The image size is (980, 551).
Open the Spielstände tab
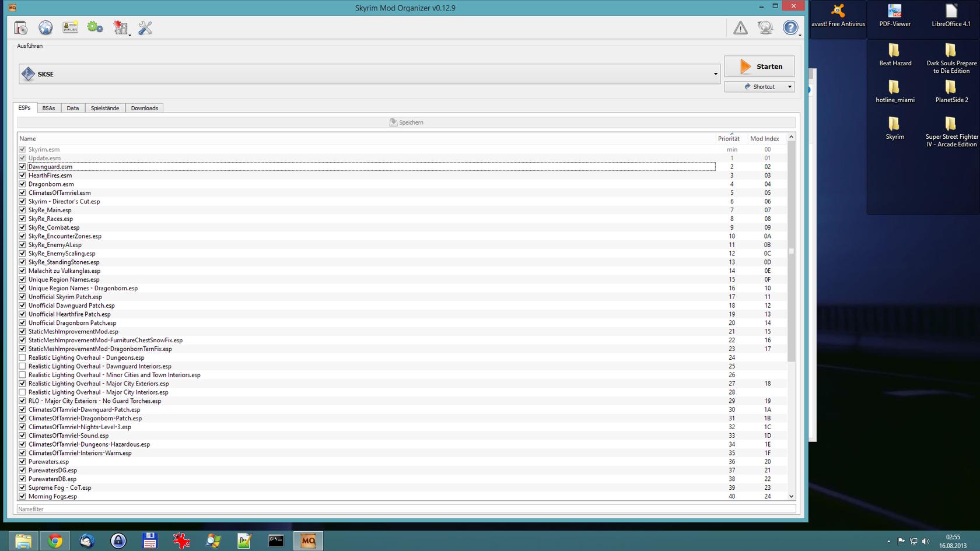click(x=104, y=108)
